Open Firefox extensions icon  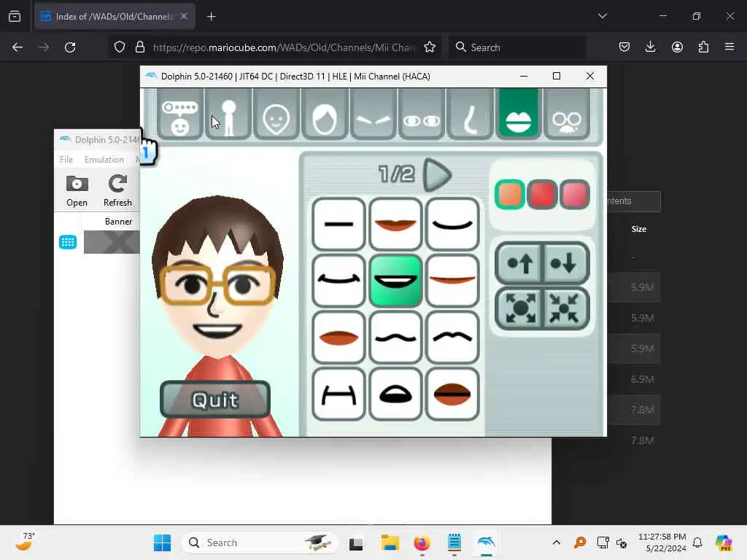coord(703,47)
